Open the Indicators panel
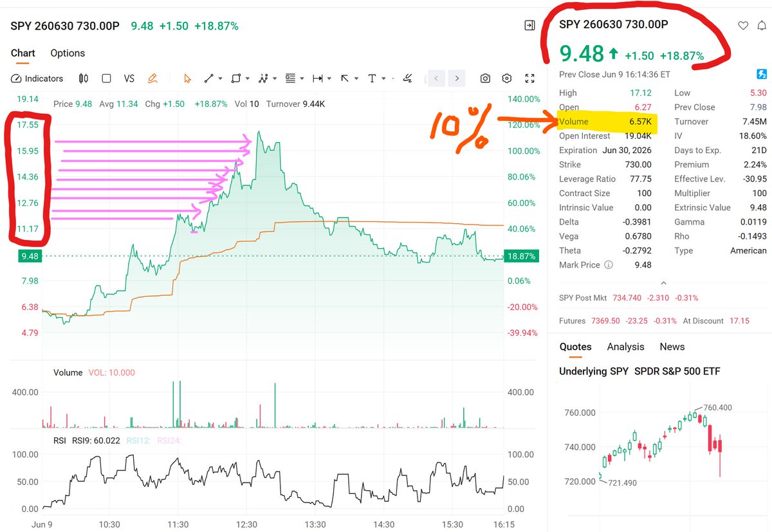772x532 pixels. [x=37, y=78]
